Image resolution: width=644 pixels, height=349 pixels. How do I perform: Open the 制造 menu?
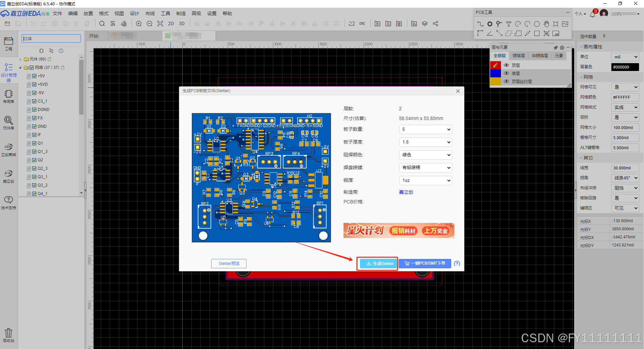pyautogui.click(x=181, y=13)
